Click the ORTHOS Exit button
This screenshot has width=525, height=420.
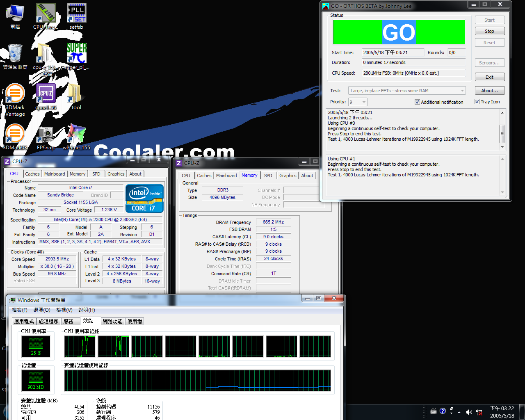coord(489,77)
